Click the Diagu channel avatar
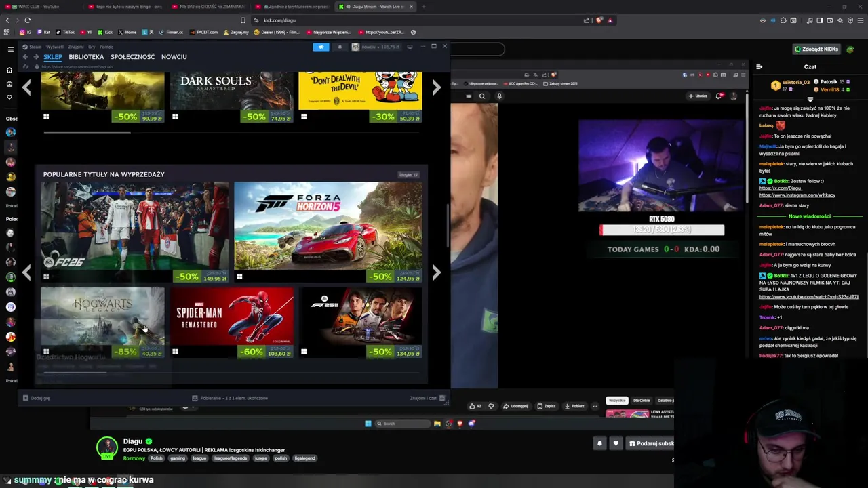The image size is (868, 488). click(x=106, y=447)
